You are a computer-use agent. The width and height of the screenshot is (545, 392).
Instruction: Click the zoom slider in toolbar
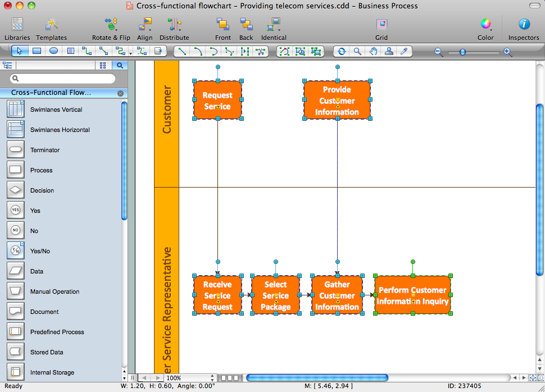pyautogui.click(x=462, y=52)
